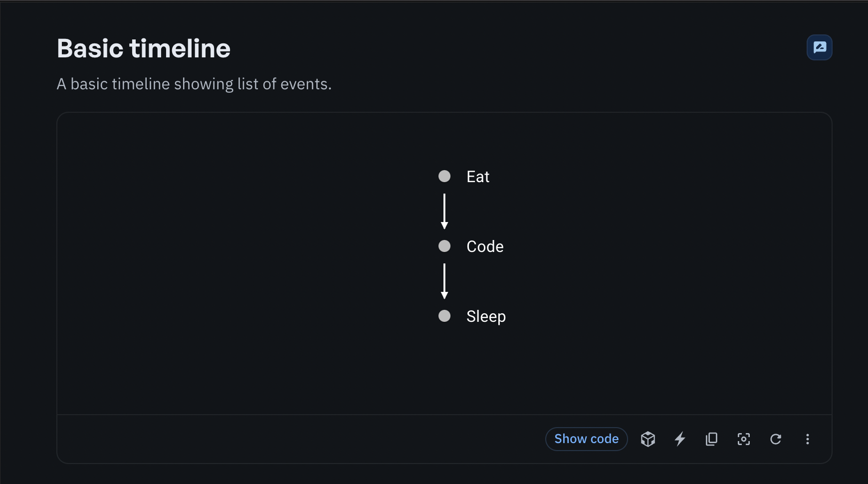Select the CodeSandbox cube icon
868x484 pixels.
[x=648, y=439]
